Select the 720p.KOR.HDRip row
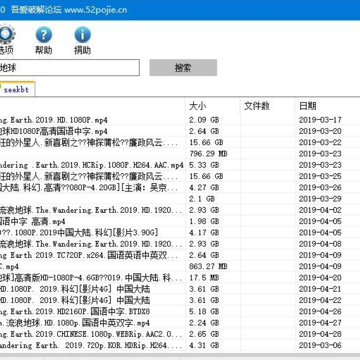 [180, 345]
